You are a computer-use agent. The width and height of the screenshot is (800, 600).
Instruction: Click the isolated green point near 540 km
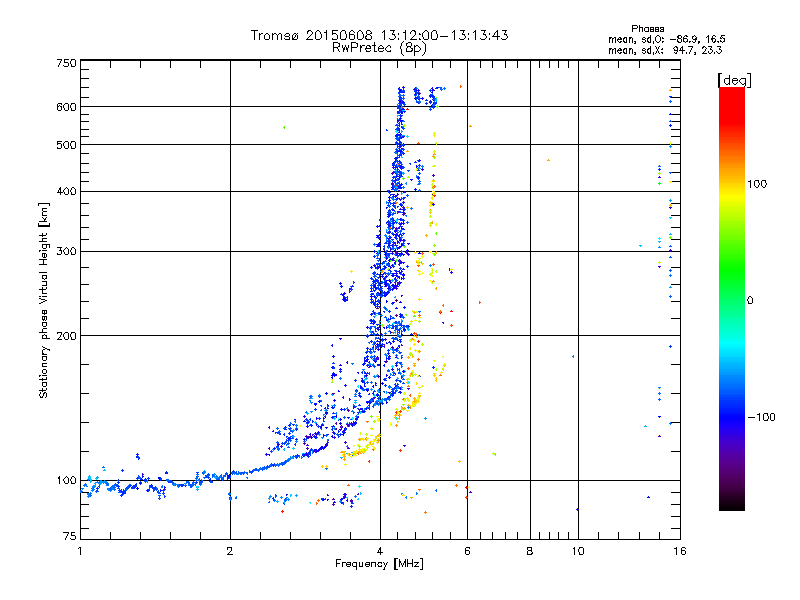point(284,128)
